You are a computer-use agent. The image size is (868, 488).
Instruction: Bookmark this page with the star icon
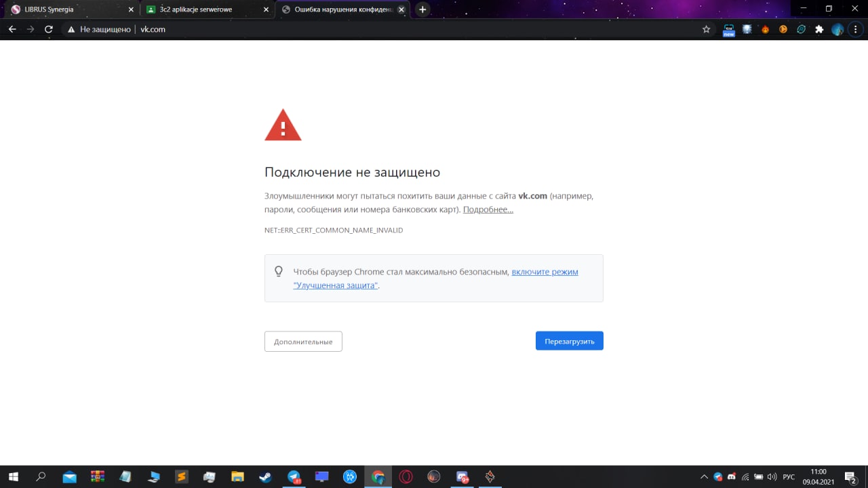pyautogui.click(x=706, y=29)
